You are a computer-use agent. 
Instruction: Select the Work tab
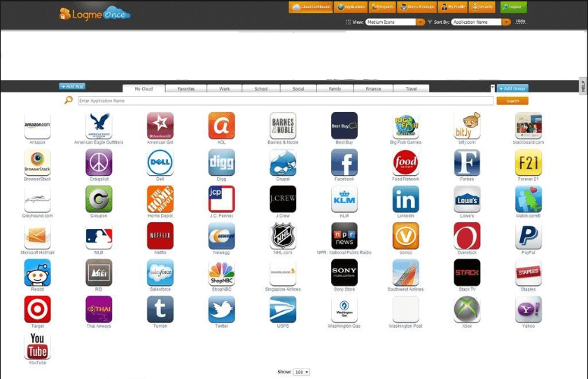pos(224,89)
